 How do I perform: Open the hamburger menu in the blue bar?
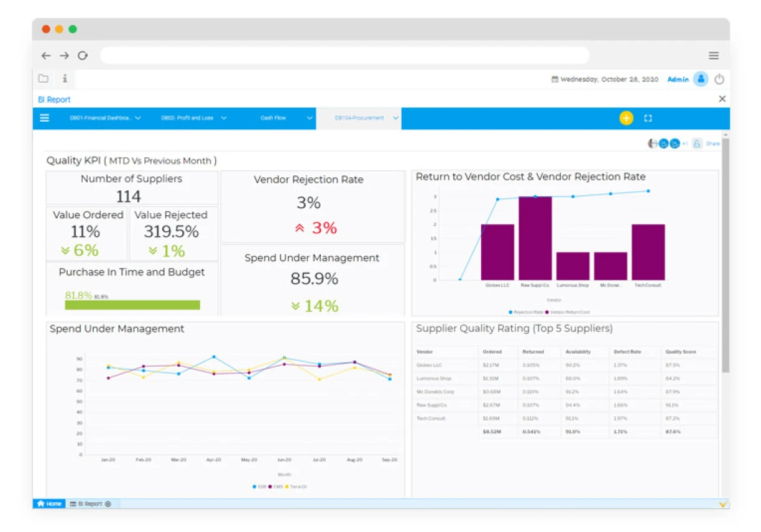(45, 118)
